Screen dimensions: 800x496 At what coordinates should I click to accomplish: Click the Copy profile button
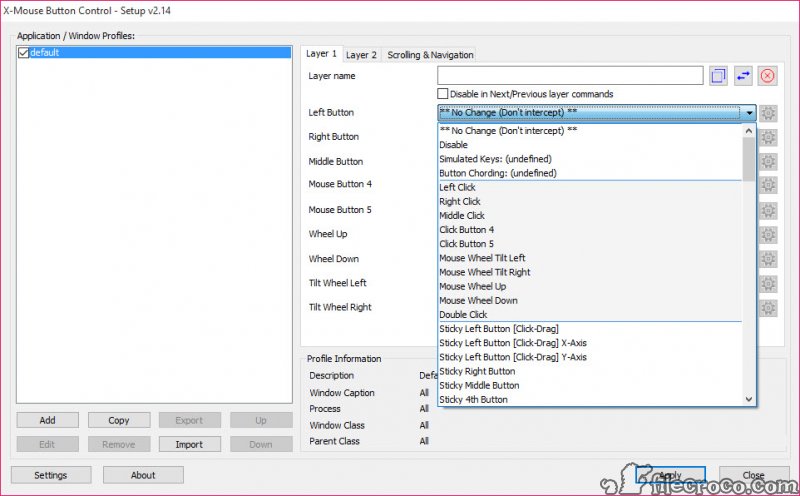click(119, 420)
